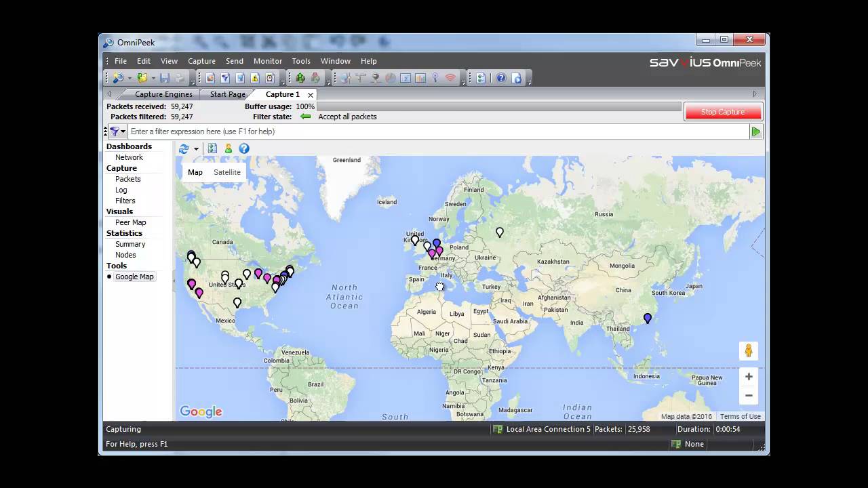Viewport: 868px width, 488px height.
Task: Click the wireless signal toolbar icon
Action: pos(450,78)
